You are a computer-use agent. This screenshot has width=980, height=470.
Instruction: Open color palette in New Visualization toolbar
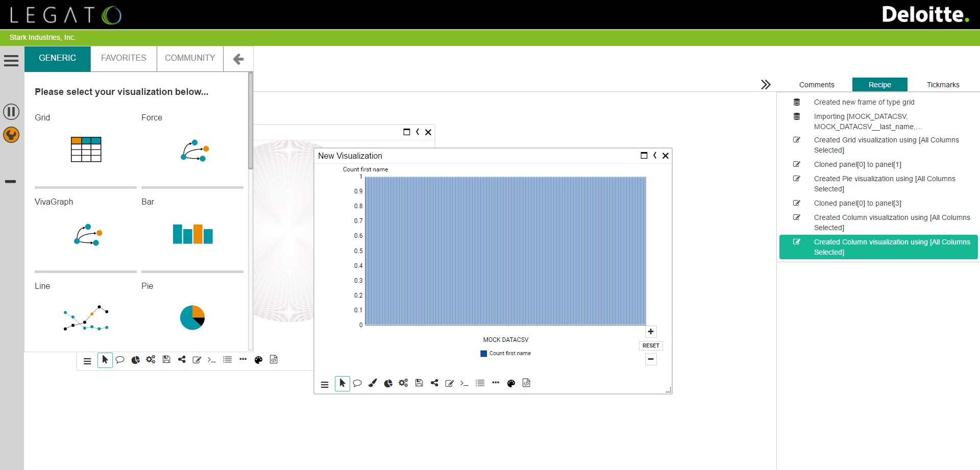[511, 383]
